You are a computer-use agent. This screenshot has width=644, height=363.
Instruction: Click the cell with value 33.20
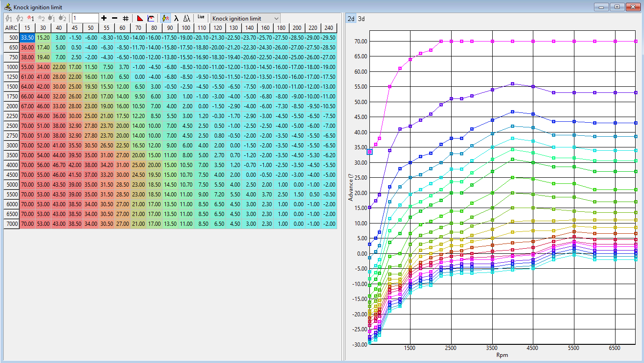[106, 175]
